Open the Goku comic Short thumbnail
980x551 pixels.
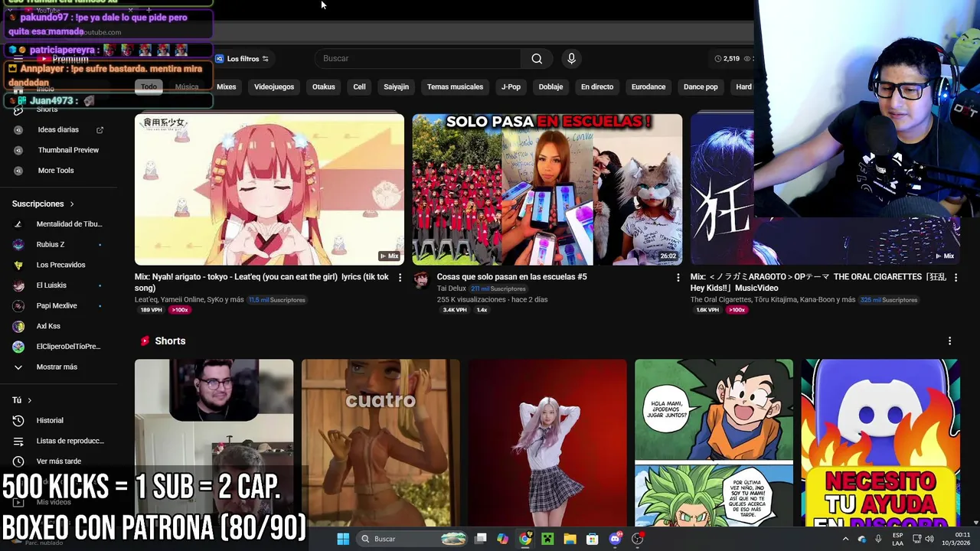point(714,443)
